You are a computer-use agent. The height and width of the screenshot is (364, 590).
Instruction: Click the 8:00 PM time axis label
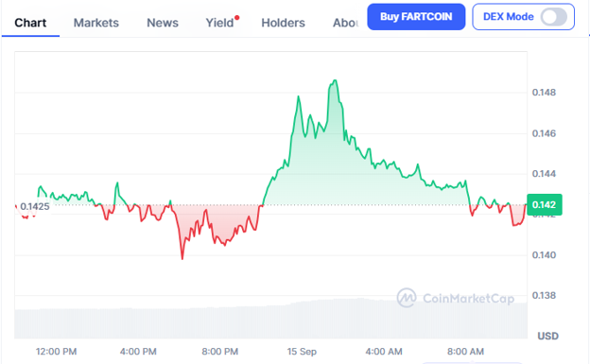219,352
